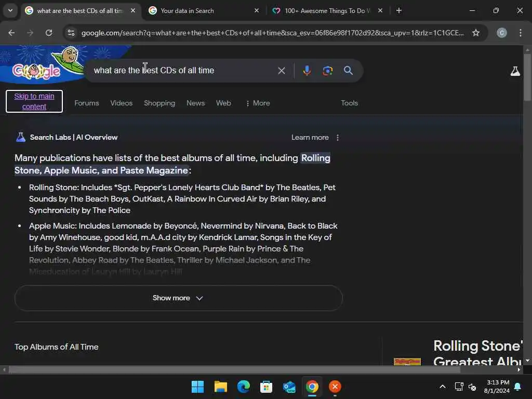This screenshot has height=399, width=532.
Task: Close the 'best CDs of all time' tab
Action: 133,11
